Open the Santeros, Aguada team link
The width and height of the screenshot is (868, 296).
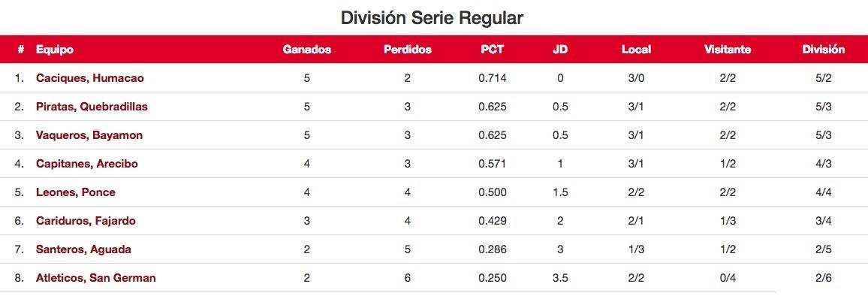pos(83,249)
